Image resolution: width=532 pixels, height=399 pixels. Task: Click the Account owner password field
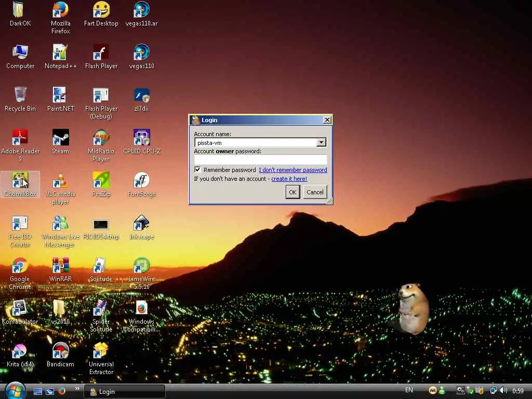coord(261,159)
